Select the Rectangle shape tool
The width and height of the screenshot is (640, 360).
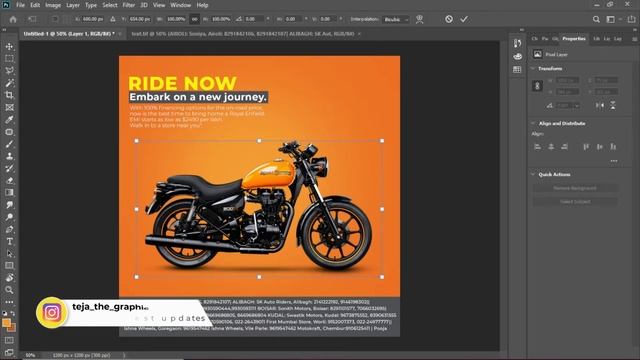pos(9,266)
